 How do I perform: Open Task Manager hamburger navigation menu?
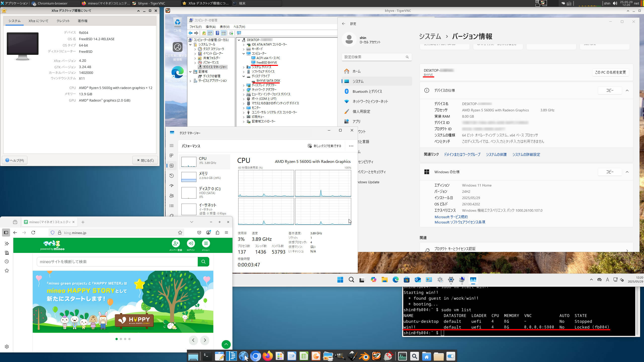pos(172,146)
